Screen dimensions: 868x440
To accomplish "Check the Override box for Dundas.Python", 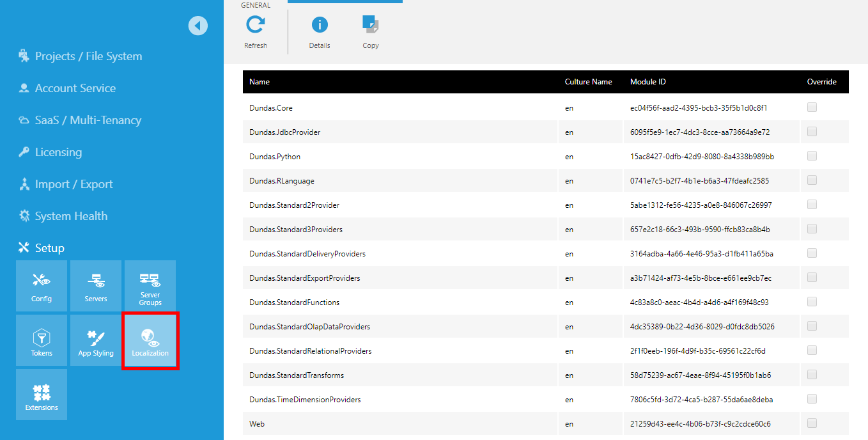I will [x=812, y=155].
